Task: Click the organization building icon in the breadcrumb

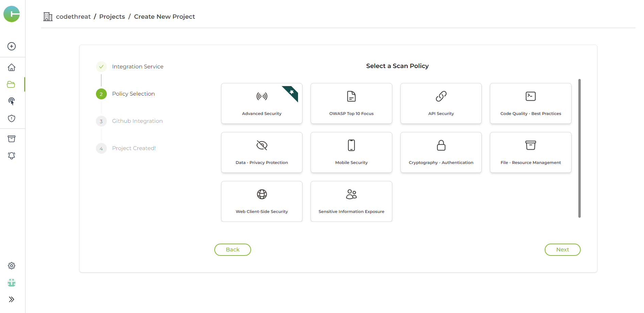Action: click(x=48, y=17)
